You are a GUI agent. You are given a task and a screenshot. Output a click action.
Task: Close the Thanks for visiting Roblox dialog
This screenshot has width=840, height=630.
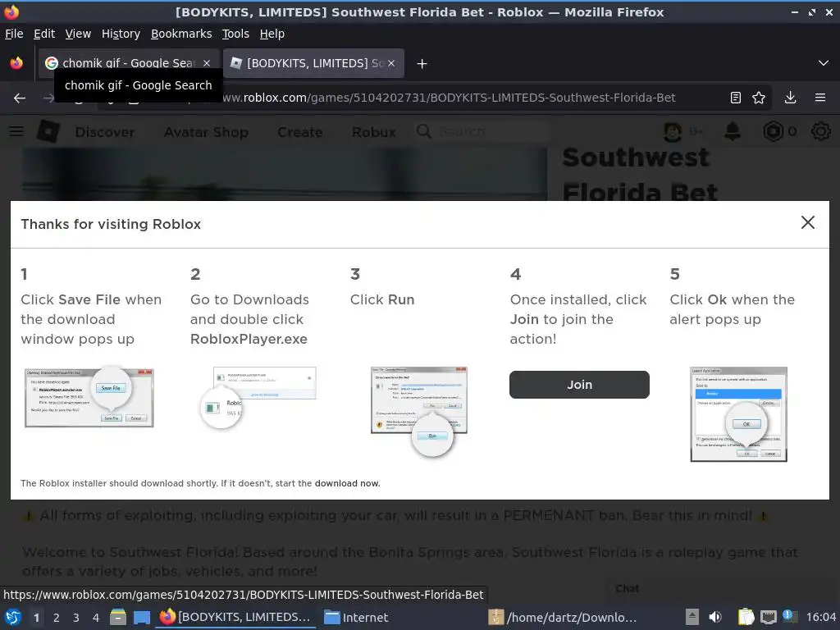pyautogui.click(x=807, y=223)
